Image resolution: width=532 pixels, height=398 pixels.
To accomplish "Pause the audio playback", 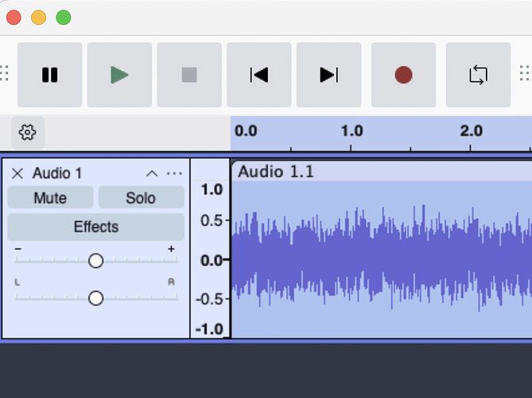I will [x=49, y=75].
